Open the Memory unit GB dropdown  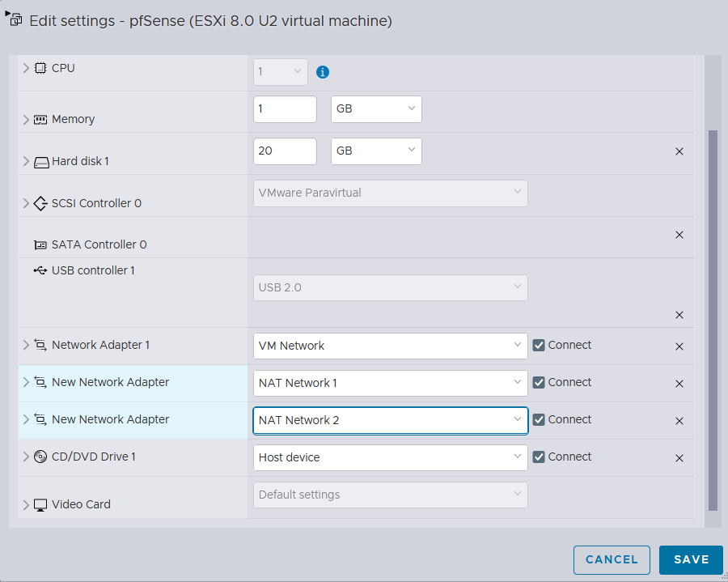pyautogui.click(x=376, y=109)
